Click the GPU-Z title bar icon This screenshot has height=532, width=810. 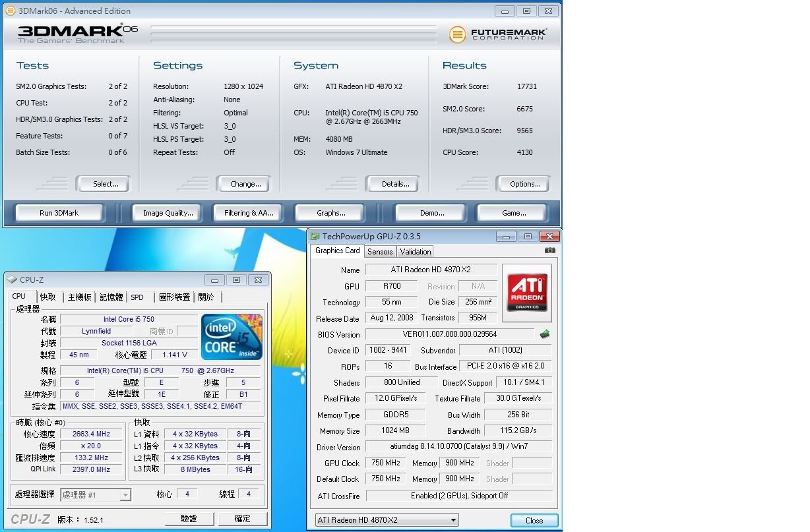(x=315, y=237)
